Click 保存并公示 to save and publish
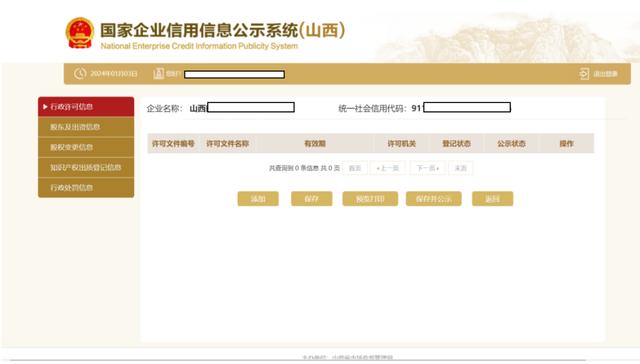The height and width of the screenshot is (364, 640). pos(433,199)
